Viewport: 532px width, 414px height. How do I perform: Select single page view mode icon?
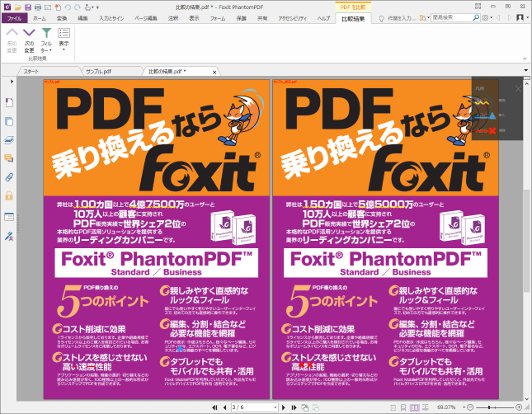393,407
